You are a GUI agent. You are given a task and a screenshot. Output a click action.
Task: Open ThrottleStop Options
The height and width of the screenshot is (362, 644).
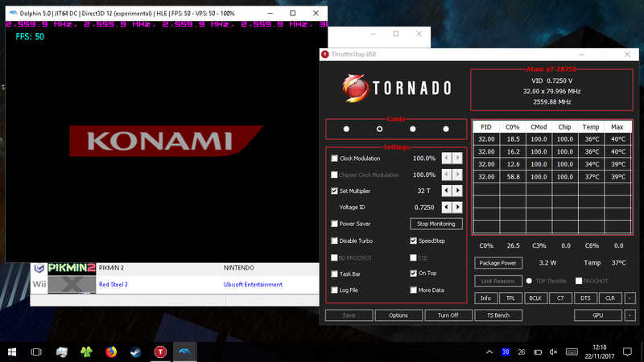[398, 315]
